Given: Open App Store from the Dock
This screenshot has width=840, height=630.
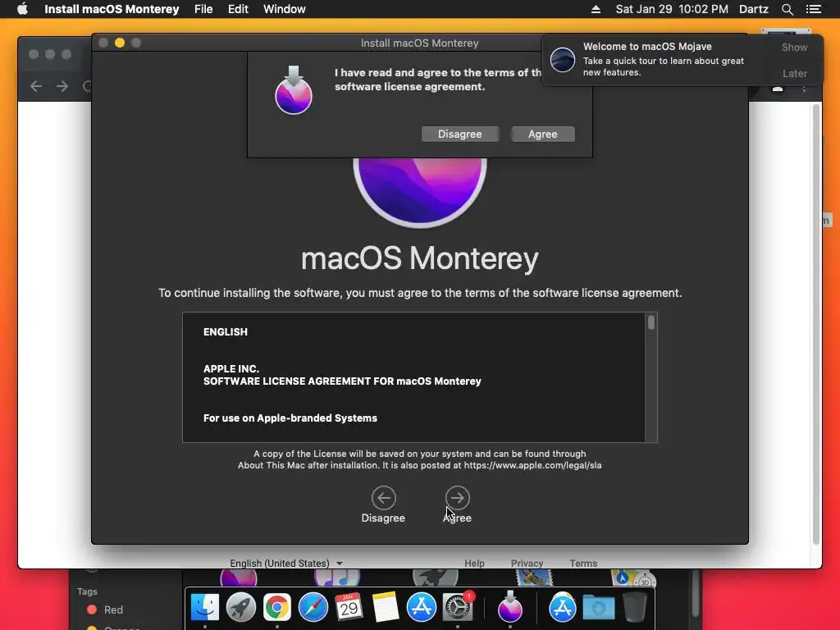Looking at the screenshot, I should (422, 608).
